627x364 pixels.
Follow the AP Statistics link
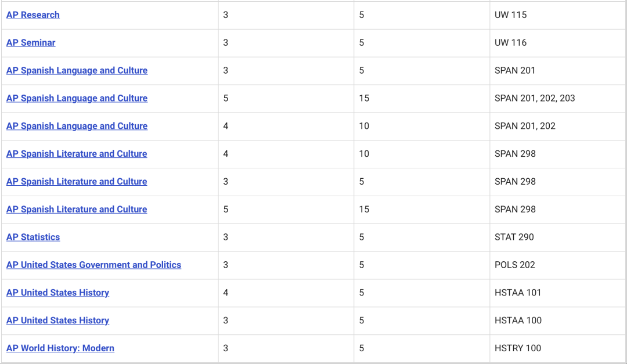point(33,237)
